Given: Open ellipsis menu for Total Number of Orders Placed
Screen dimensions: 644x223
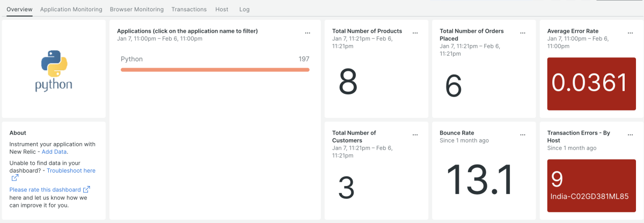Looking at the screenshot, I should coord(522,33).
